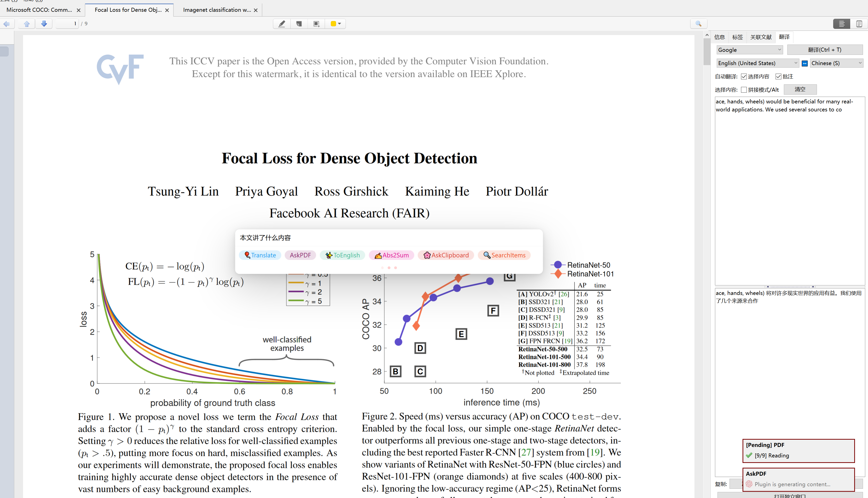Show the notes pane view icon
868x498 pixels.
[x=859, y=24]
